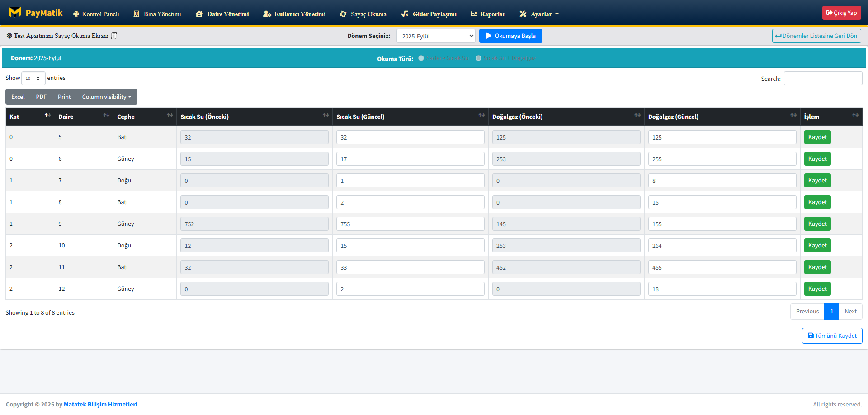Viewport: 868px width, 415px height.
Task: Click the Kullanıcı Yönetimi user icon
Action: (267, 14)
